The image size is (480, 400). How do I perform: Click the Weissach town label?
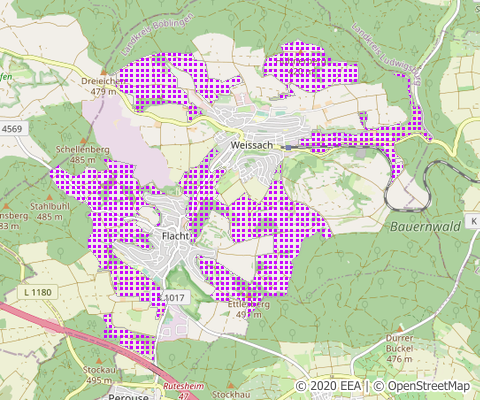[x=252, y=145]
